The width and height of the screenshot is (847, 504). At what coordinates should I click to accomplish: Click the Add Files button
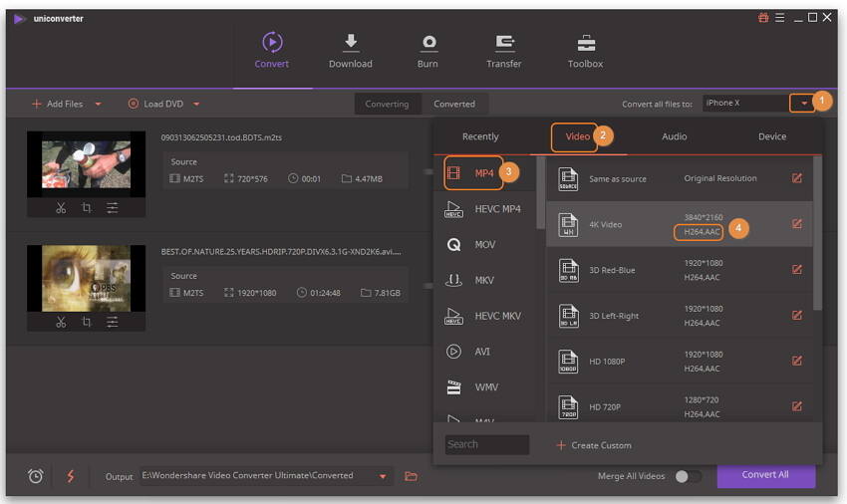(57, 104)
